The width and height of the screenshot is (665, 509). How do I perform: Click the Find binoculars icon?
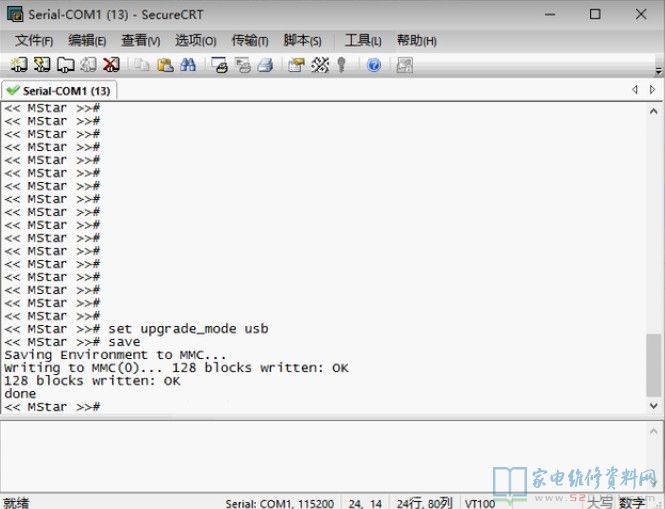point(188,65)
